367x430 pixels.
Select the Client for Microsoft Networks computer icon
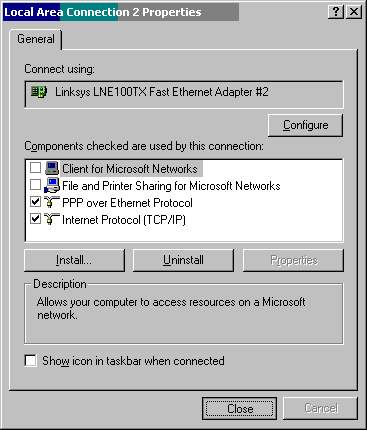coord(51,168)
